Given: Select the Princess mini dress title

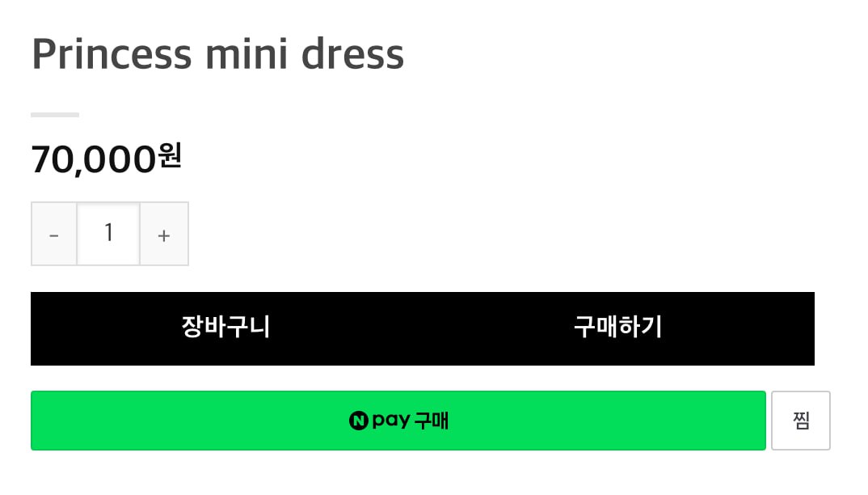Looking at the screenshot, I should click(217, 55).
